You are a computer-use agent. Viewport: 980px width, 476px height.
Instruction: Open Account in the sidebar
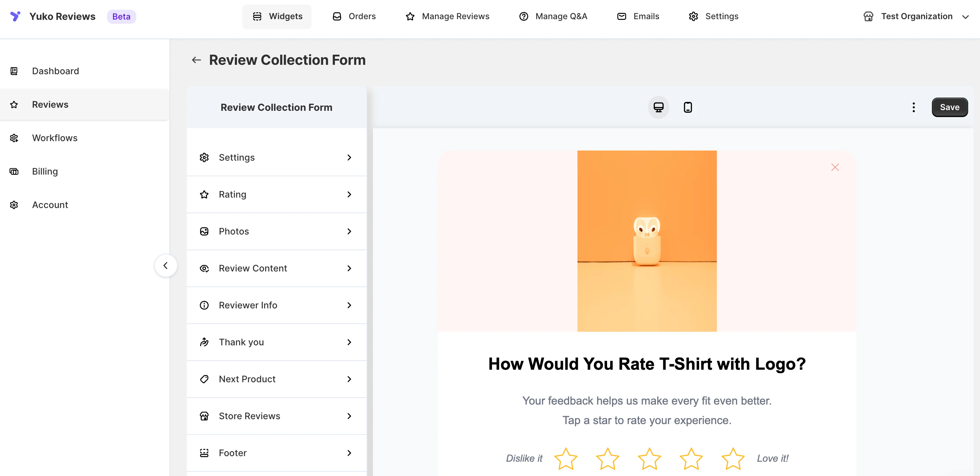click(x=84, y=205)
